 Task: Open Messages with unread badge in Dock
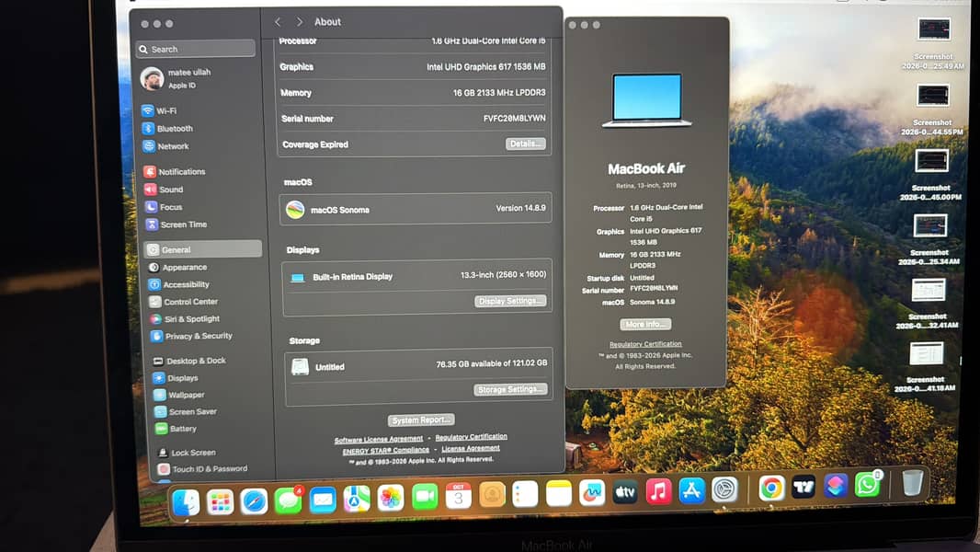click(288, 500)
